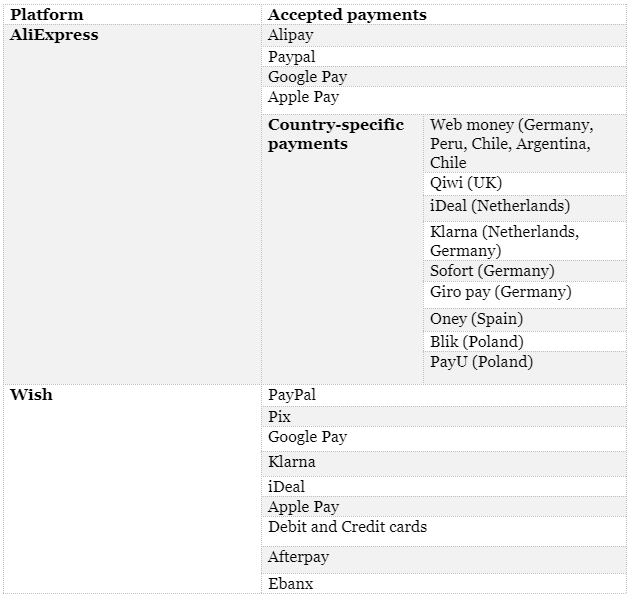
Task: Click the Afterpay row
Action: coord(298,557)
